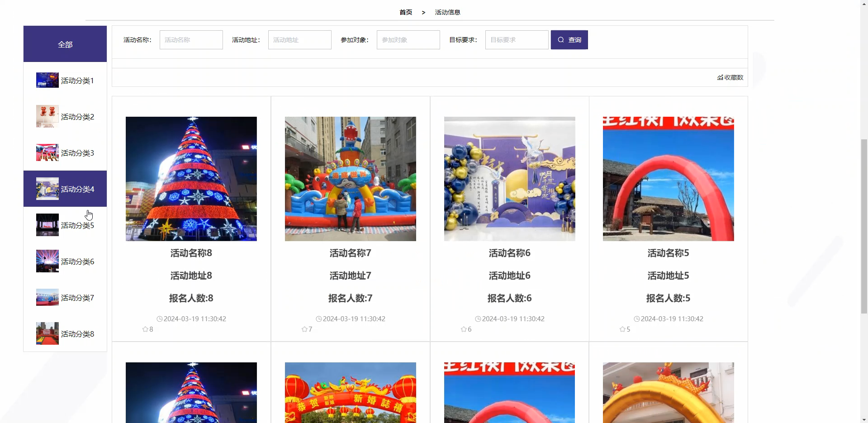The width and height of the screenshot is (868, 423).
Task: Click the star favorite icon under 活动名称6
Action: tap(464, 329)
